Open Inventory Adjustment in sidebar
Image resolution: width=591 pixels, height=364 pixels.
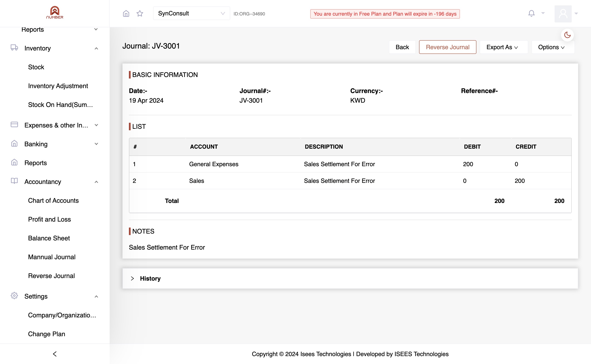tap(58, 86)
